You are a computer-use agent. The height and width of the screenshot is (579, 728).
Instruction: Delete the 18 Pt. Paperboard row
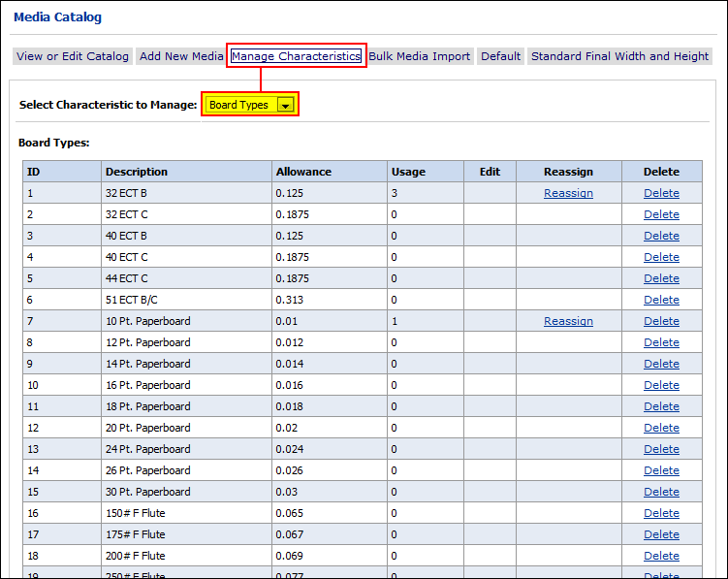coord(661,406)
